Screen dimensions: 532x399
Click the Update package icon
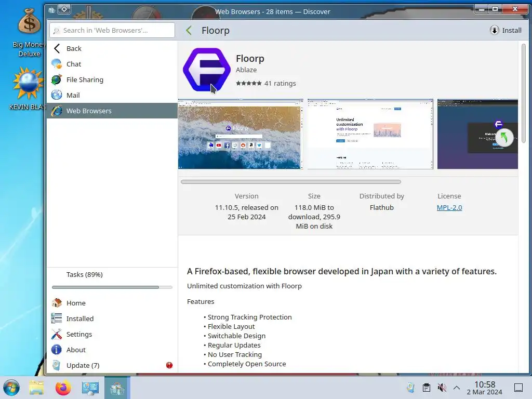tap(57, 365)
